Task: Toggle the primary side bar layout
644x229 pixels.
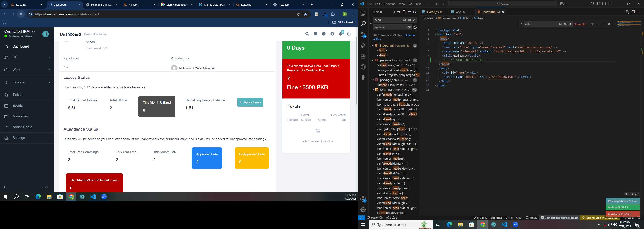Action: coord(598,4)
